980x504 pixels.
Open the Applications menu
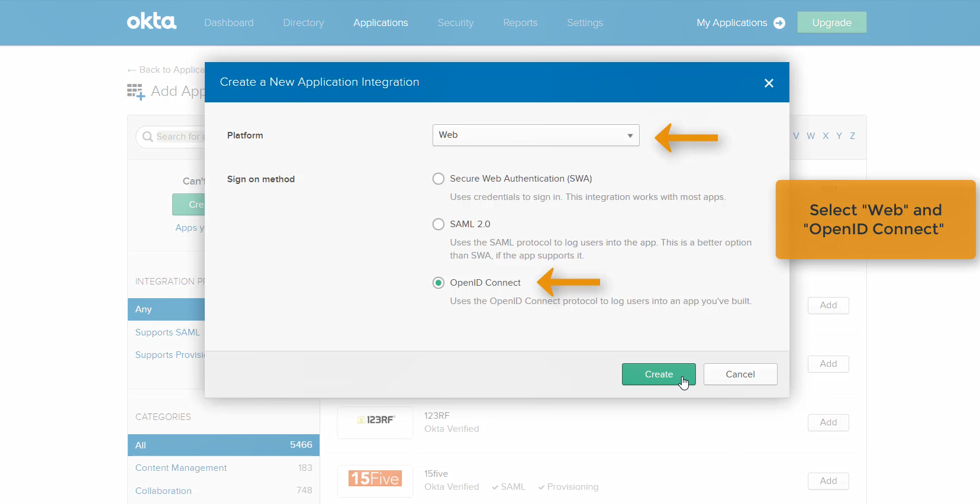point(381,22)
